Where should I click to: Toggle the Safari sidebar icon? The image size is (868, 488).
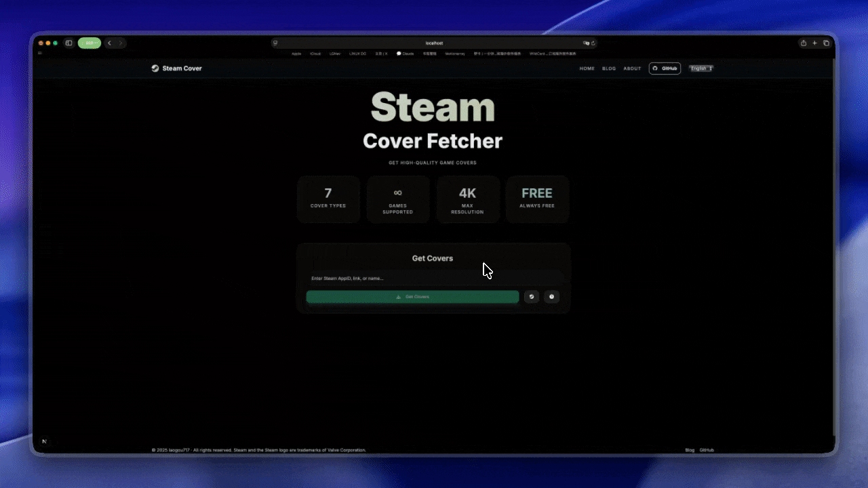pos(68,43)
